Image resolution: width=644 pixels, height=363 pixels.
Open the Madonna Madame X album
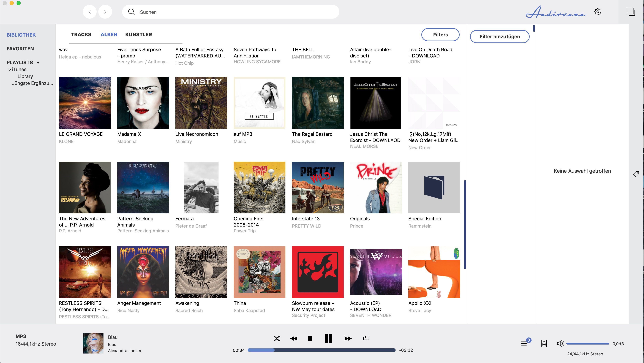tap(143, 103)
